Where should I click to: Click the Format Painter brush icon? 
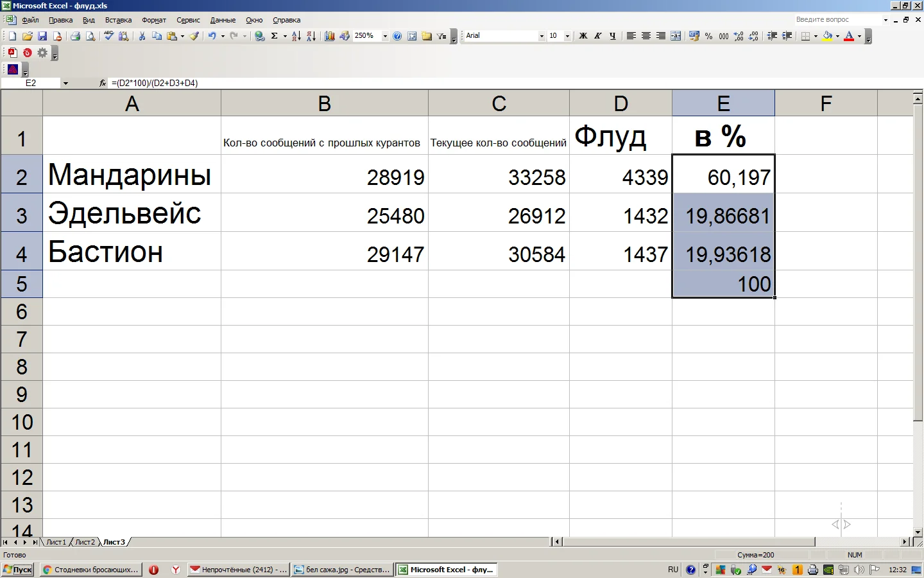click(x=194, y=36)
